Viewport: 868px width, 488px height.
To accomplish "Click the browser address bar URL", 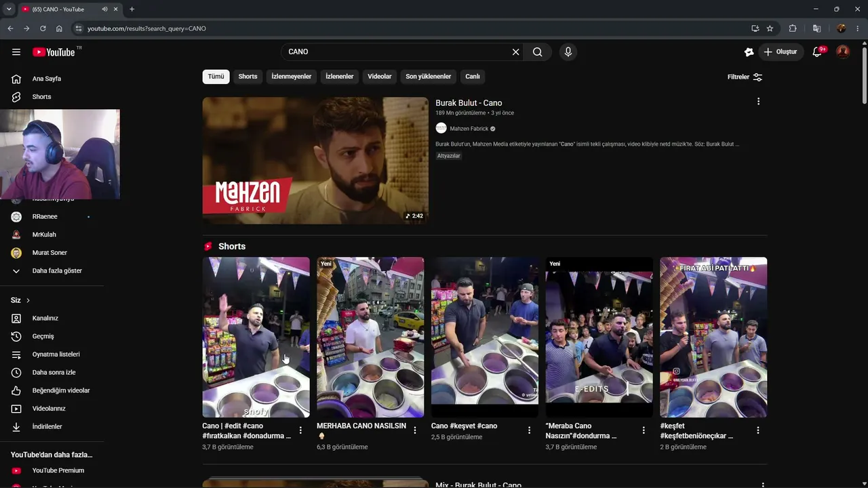I will pyautogui.click(x=146, y=28).
